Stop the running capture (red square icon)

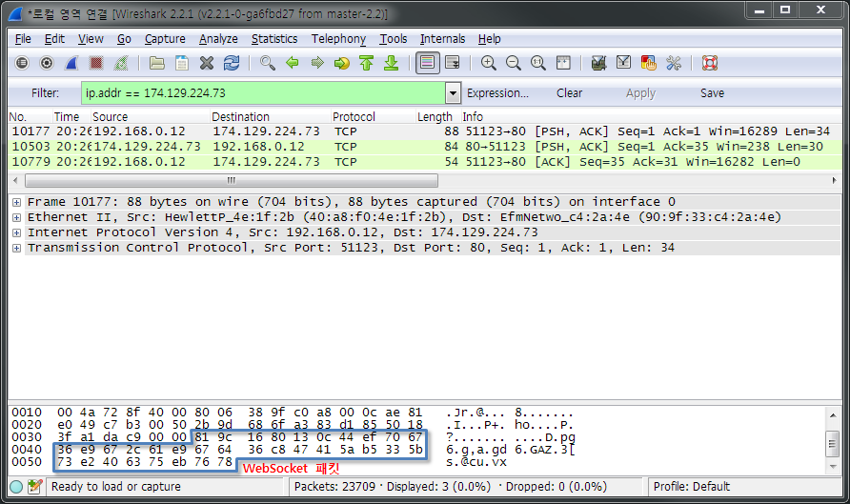pyautogui.click(x=96, y=64)
